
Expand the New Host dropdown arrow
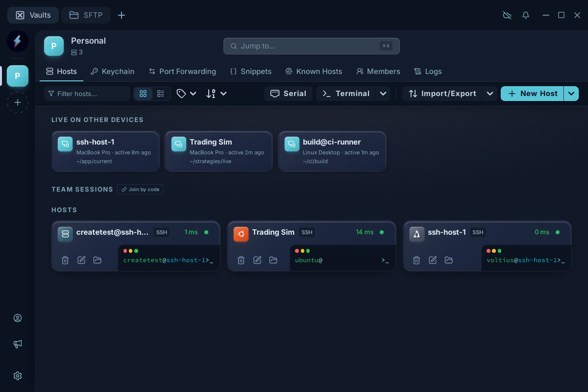[571, 94]
